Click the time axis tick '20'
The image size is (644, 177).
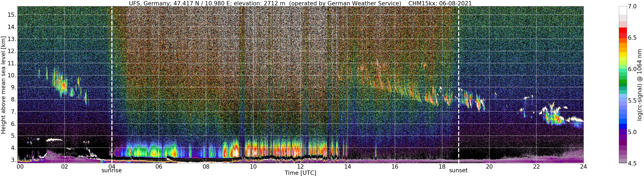coord(489,167)
